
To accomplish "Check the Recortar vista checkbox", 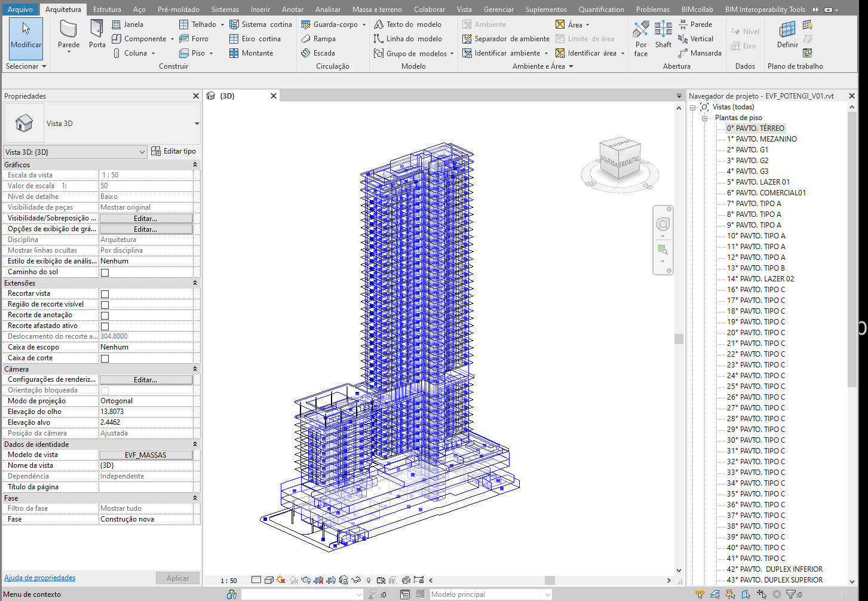I will 105,294.
